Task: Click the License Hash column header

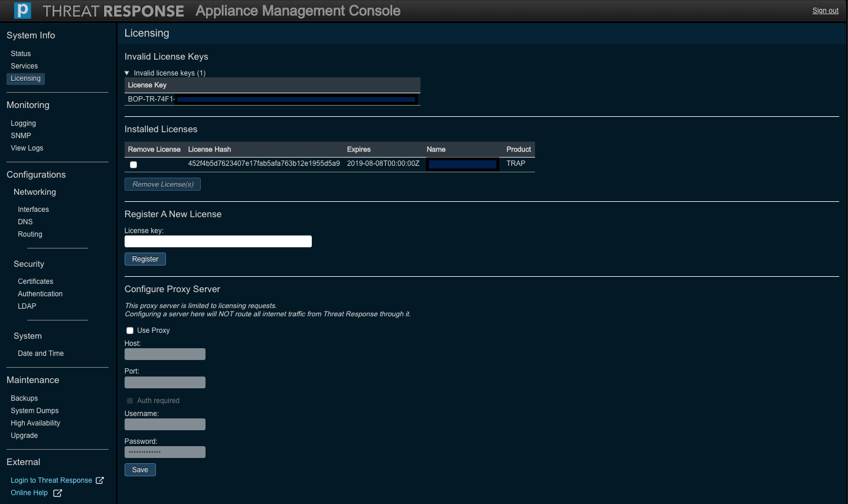Action: [210, 149]
